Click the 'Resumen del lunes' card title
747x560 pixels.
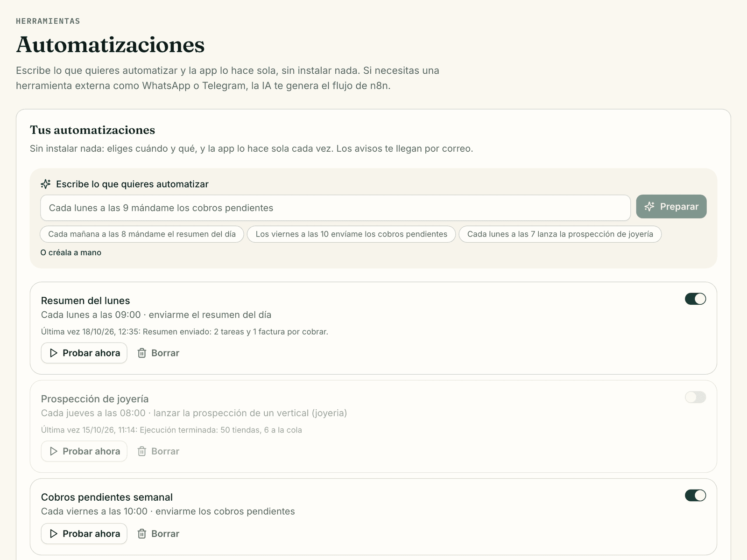[x=85, y=301]
